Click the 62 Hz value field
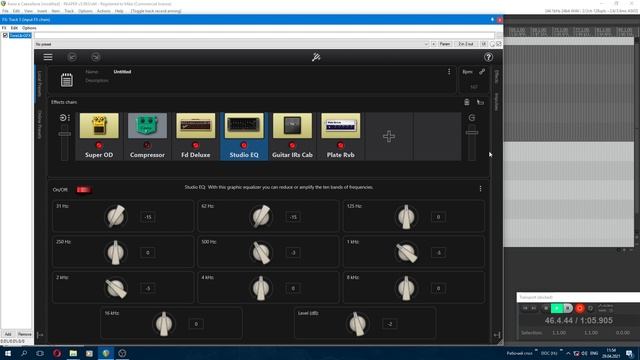Screen dimensions: 640x360 point(293,217)
